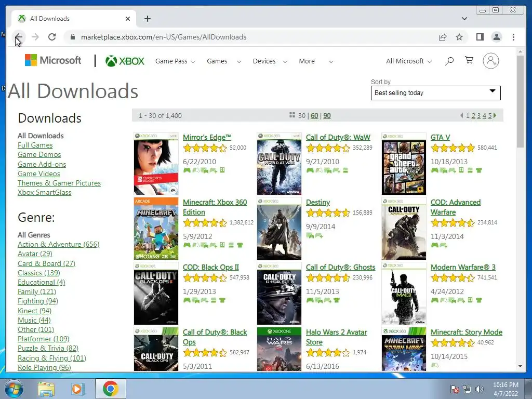Viewport: 532px width, 399px height.
Task: Click the page vertical scrollbar thumb
Action: (520, 101)
